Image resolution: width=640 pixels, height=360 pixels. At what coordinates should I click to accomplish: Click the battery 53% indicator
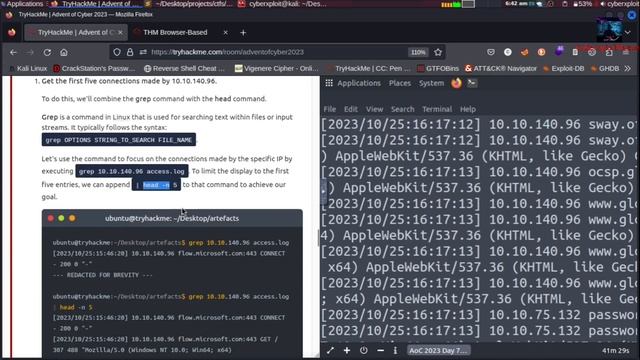[x=582, y=4]
